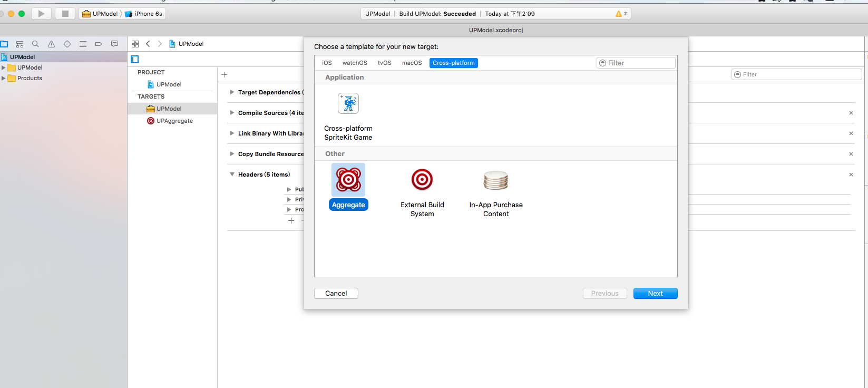Expand the Target Dependencies section

coord(232,92)
